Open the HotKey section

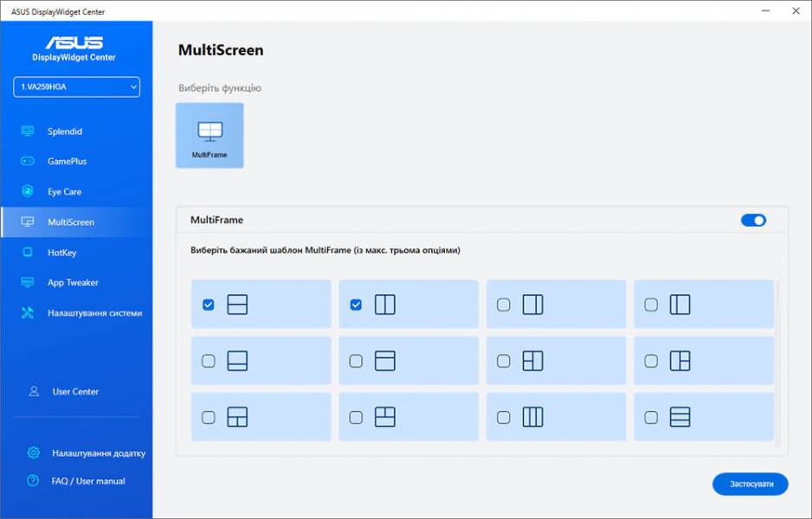pos(77,253)
